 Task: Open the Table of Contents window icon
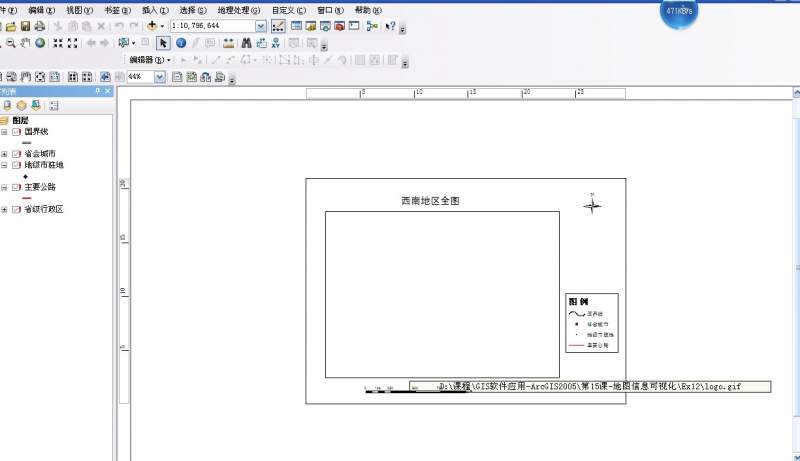tap(296, 26)
